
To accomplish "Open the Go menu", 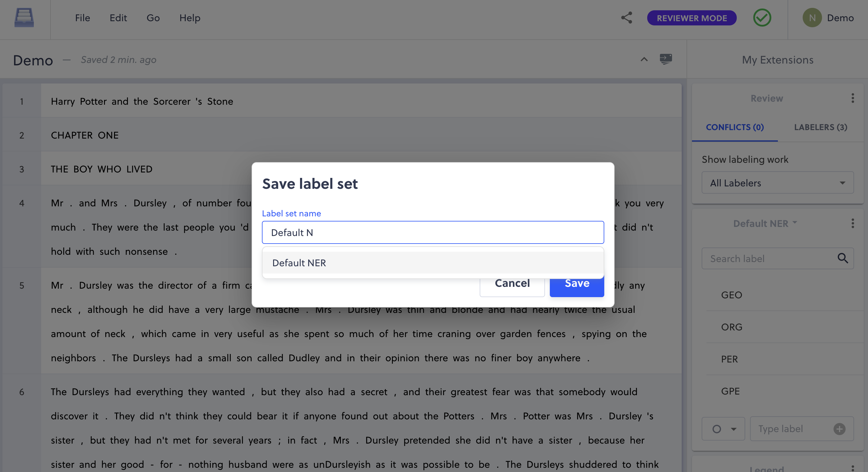I will (153, 18).
